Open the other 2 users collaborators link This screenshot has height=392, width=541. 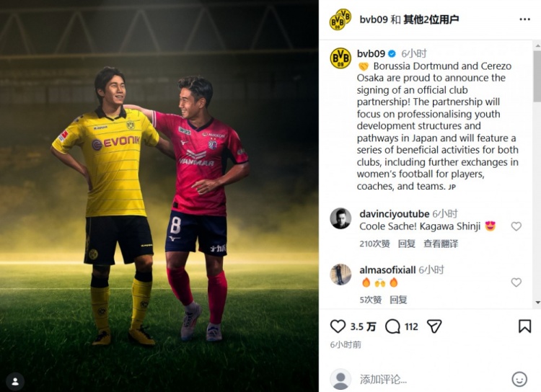click(x=431, y=19)
